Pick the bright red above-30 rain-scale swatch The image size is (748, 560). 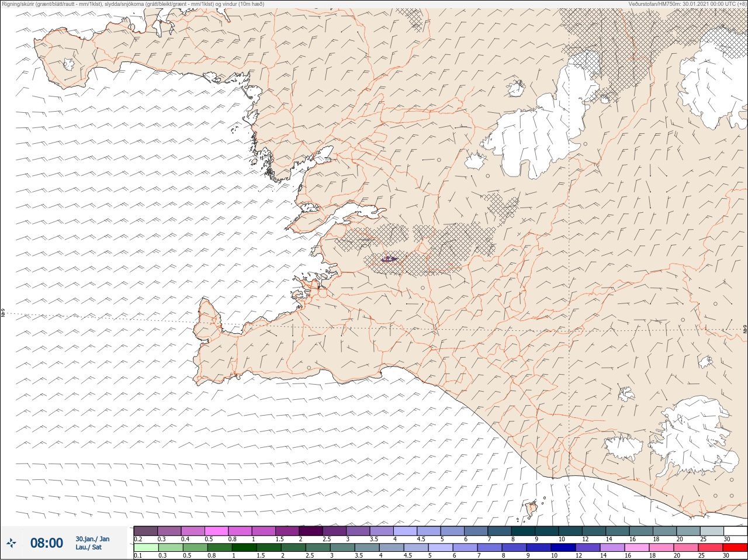pos(735,548)
